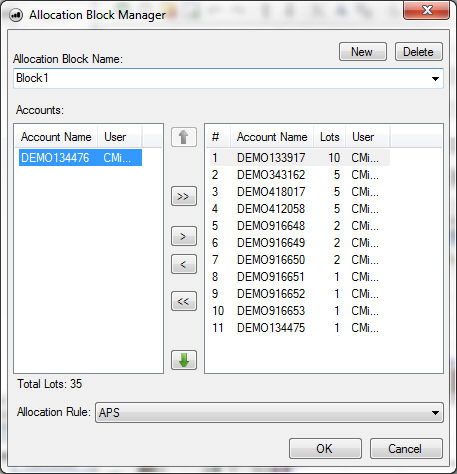Confirm with the OK button
Image resolution: width=457 pixels, height=474 pixels.
pos(325,449)
